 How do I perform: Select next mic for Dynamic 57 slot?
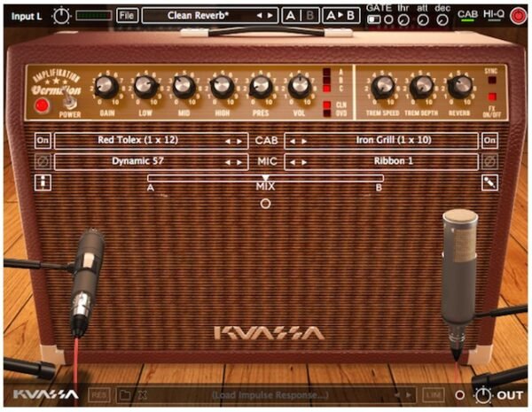(239, 162)
